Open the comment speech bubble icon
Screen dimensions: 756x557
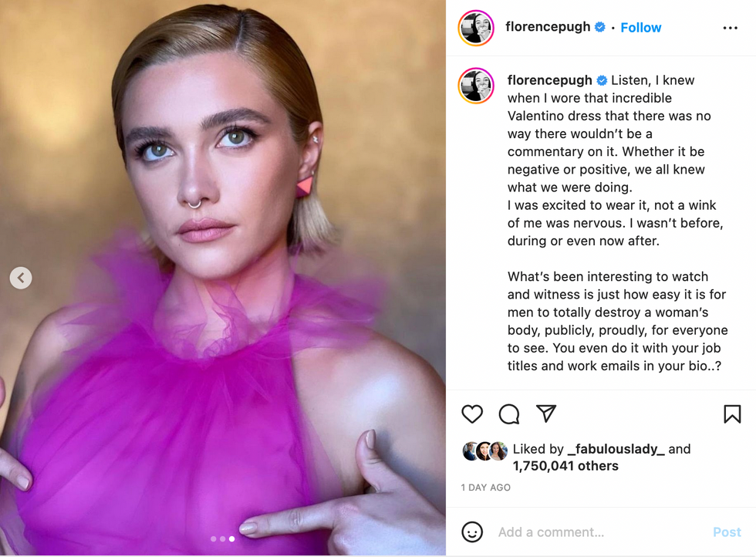tap(509, 414)
